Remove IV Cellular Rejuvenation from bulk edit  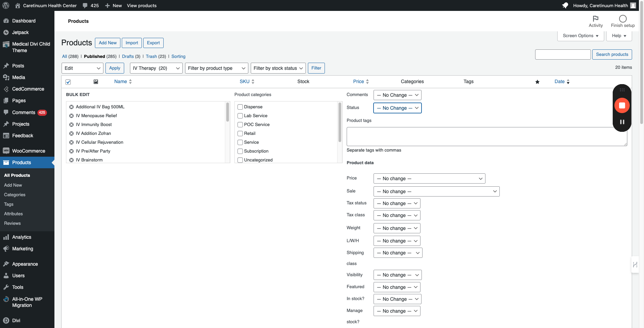[x=71, y=142]
